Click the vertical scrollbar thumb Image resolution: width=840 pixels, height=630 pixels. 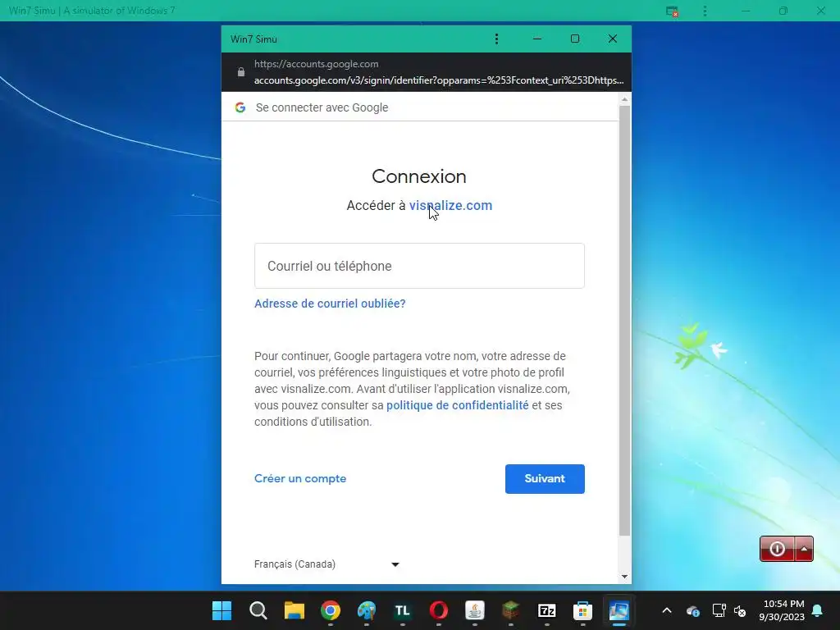pyautogui.click(x=624, y=321)
